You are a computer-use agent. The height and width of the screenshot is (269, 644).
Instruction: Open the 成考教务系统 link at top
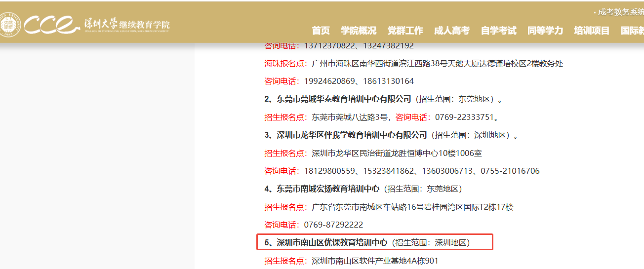[620, 12]
